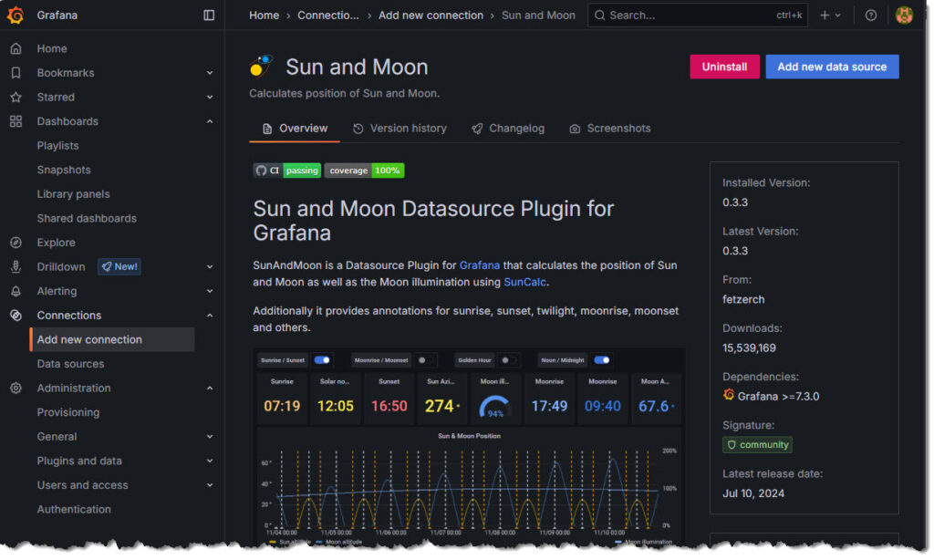Expand the Drilldown section chevron

point(210,267)
